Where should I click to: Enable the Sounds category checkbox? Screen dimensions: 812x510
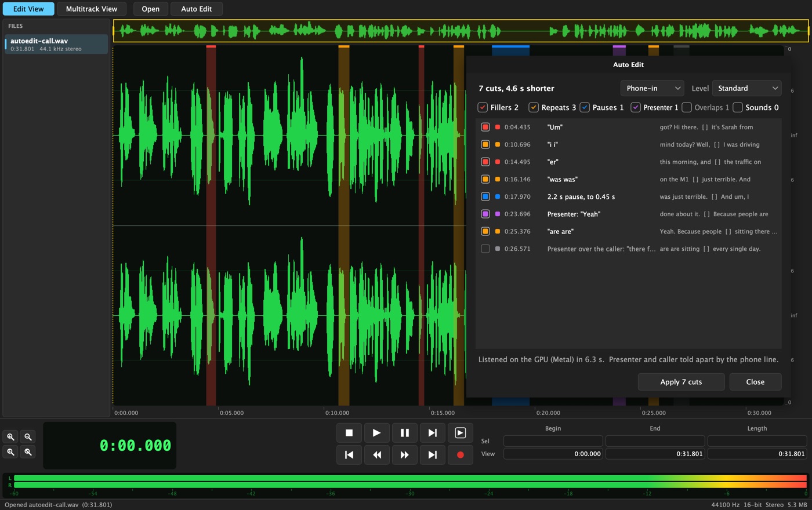click(738, 107)
